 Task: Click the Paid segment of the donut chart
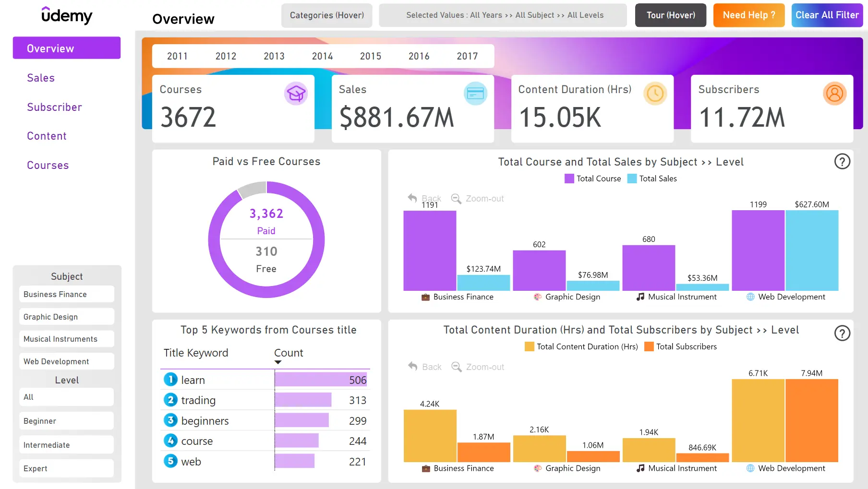(x=317, y=240)
